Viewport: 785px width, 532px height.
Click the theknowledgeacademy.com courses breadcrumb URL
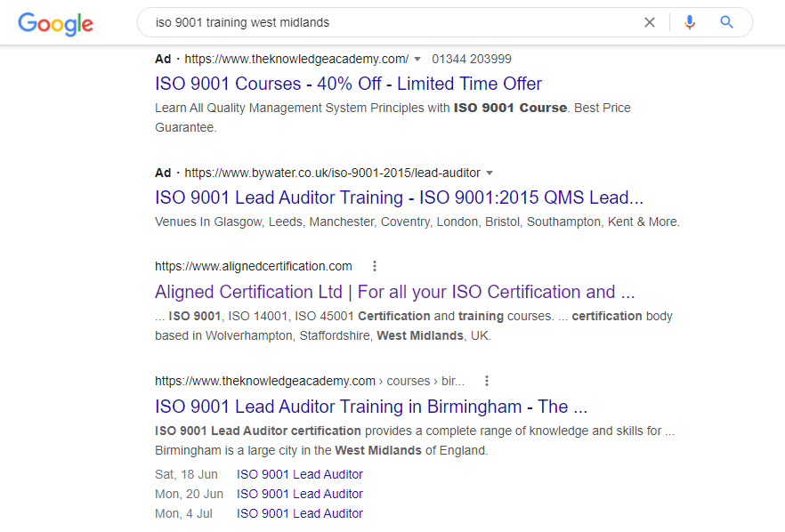click(x=309, y=381)
